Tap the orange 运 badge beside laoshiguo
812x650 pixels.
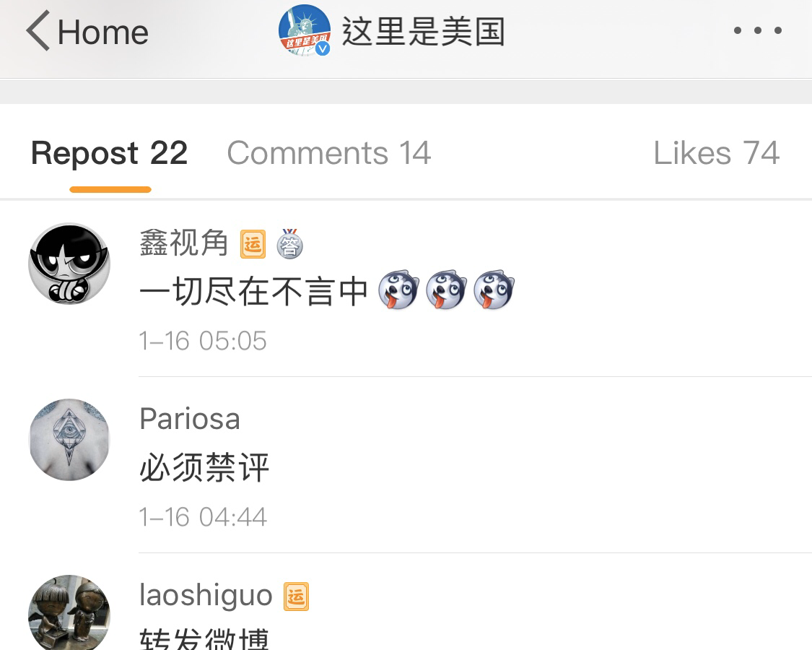pyautogui.click(x=296, y=597)
